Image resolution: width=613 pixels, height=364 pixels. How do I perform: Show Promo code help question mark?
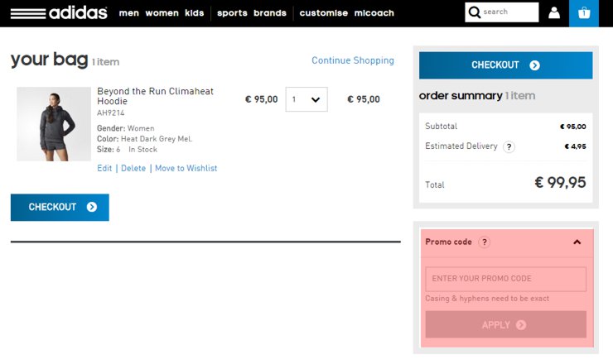pyautogui.click(x=485, y=242)
